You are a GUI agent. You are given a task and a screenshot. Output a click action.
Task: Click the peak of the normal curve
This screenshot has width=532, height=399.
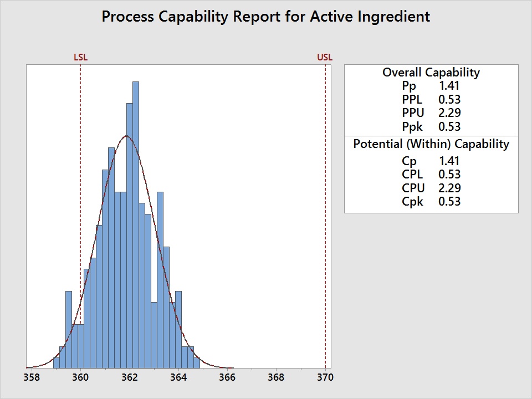coord(127,136)
